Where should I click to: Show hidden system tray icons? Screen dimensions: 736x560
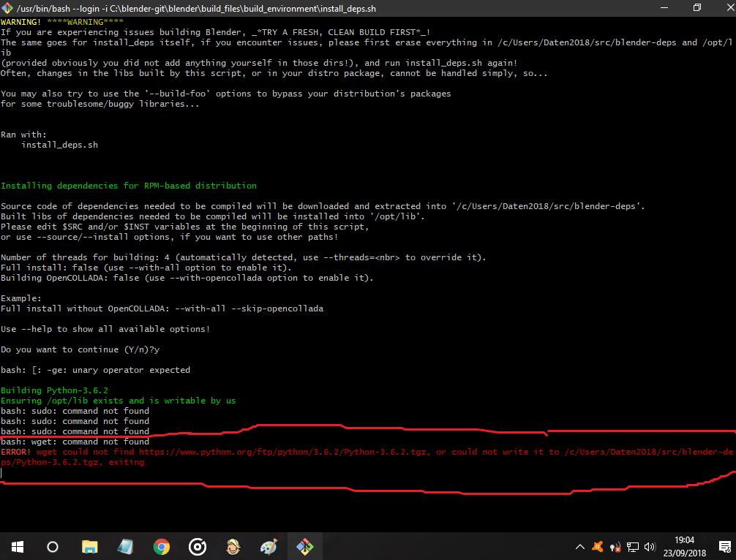(580, 547)
